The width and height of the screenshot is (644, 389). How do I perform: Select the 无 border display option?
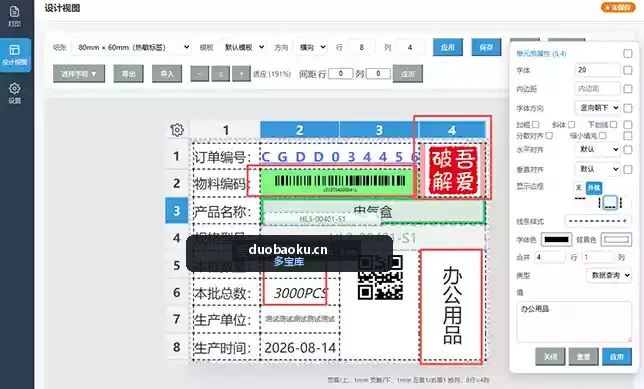pos(579,188)
